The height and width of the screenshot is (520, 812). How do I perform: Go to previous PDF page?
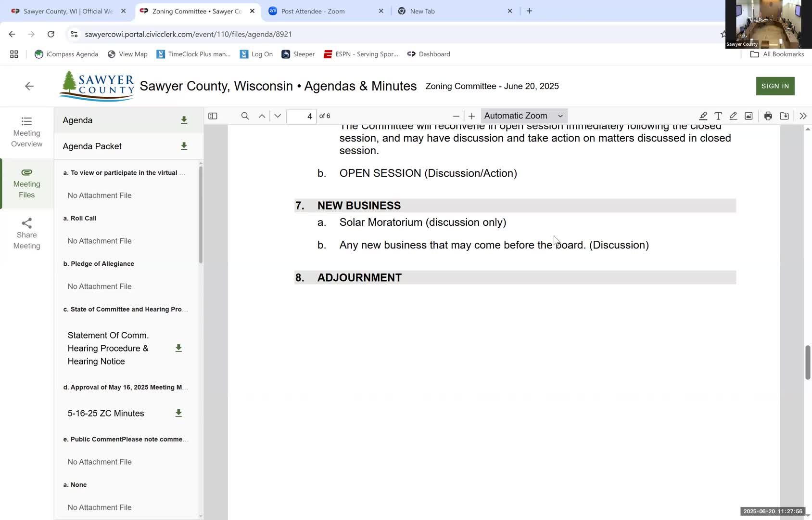[x=262, y=116]
